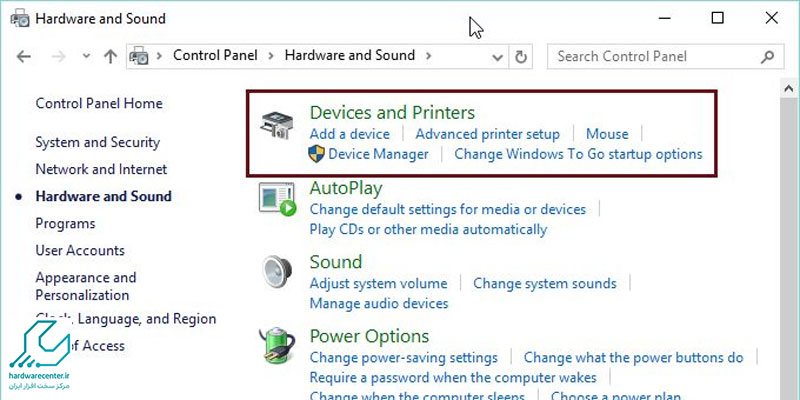This screenshot has width=800, height=400.
Task: Open Mouse settings link
Action: [607, 134]
